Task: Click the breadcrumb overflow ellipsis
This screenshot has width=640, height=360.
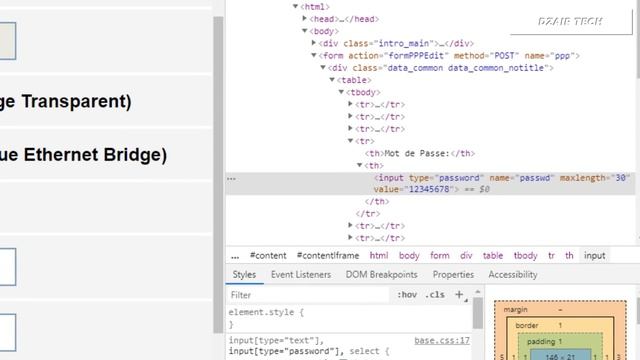Action: tap(235, 256)
